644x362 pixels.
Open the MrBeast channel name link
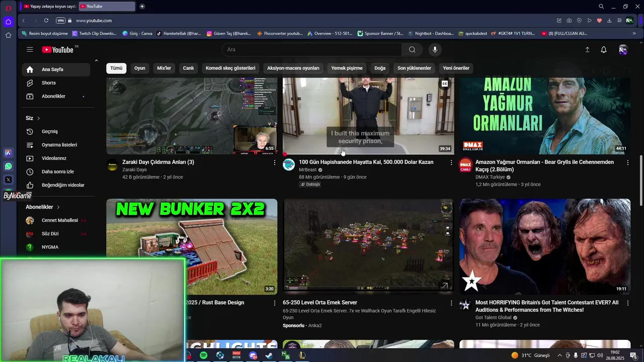click(x=307, y=170)
